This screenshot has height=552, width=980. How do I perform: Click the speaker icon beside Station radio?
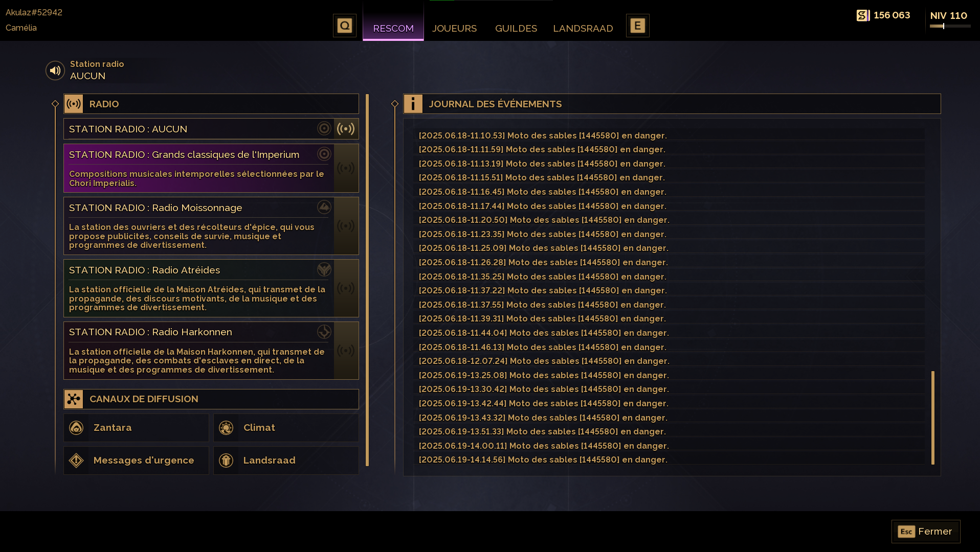click(x=55, y=71)
